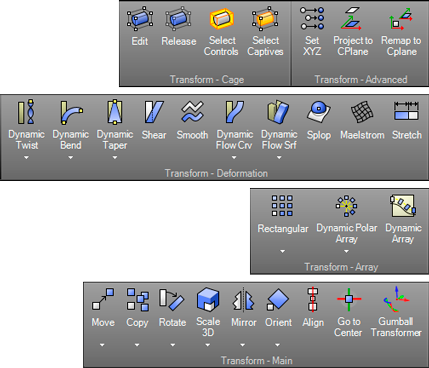Click the Remap to Cplane button
The height and width of the screenshot is (368, 429).
(x=401, y=31)
